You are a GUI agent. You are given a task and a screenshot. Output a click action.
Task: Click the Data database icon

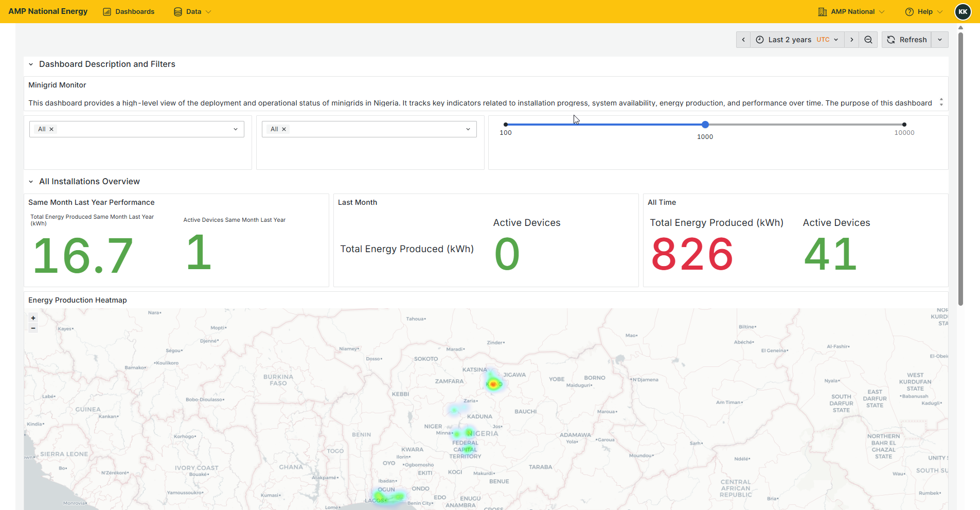(178, 12)
